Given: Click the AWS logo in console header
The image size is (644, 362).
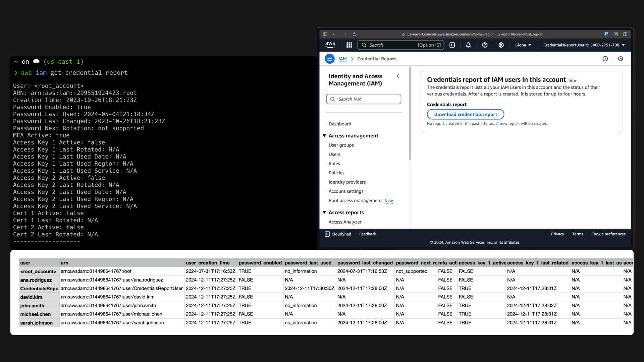Looking at the screenshot, I should (x=330, y=45).
